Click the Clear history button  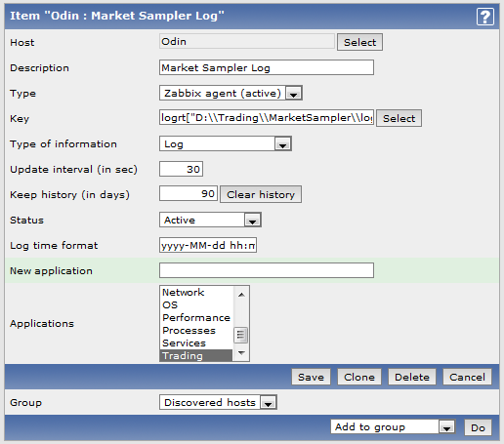tap(261, 194)
